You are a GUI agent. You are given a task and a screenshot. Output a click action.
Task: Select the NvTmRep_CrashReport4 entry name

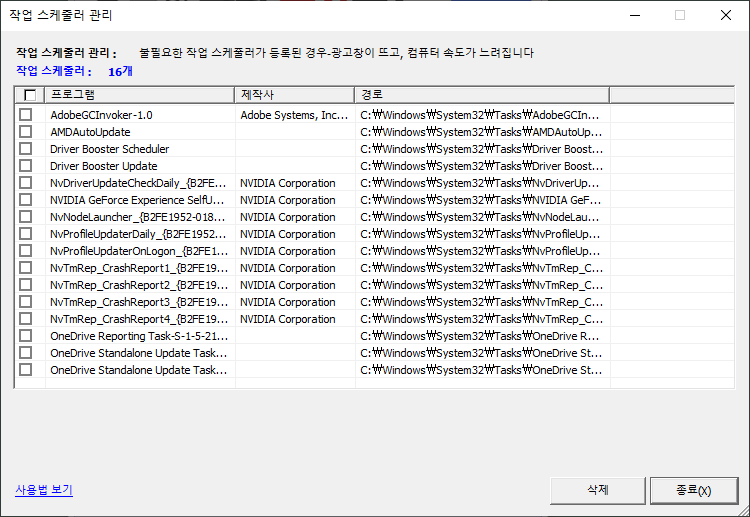coord(139,319)
